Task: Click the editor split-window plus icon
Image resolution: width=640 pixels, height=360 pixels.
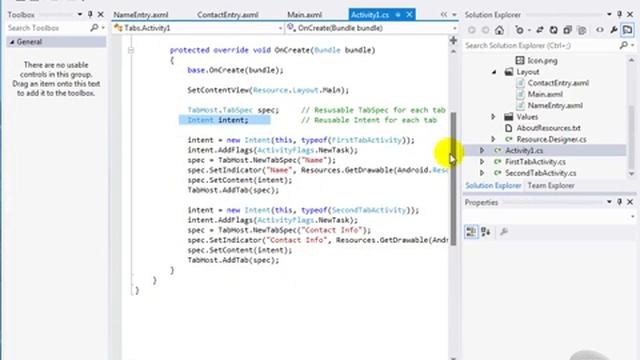Action: [x=453, y=40]
